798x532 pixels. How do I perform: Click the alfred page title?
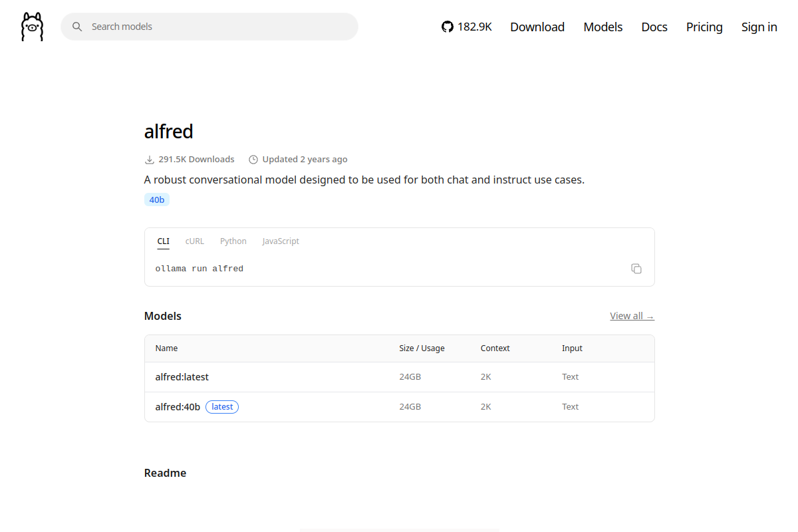[x=169, y=132]
